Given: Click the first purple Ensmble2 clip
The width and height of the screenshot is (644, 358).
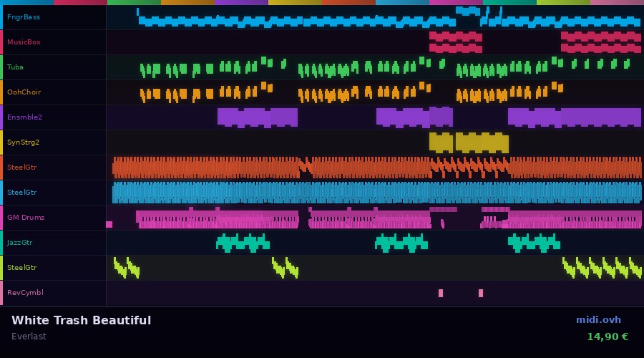Looking at the screenshot, I should pos(257,117).
